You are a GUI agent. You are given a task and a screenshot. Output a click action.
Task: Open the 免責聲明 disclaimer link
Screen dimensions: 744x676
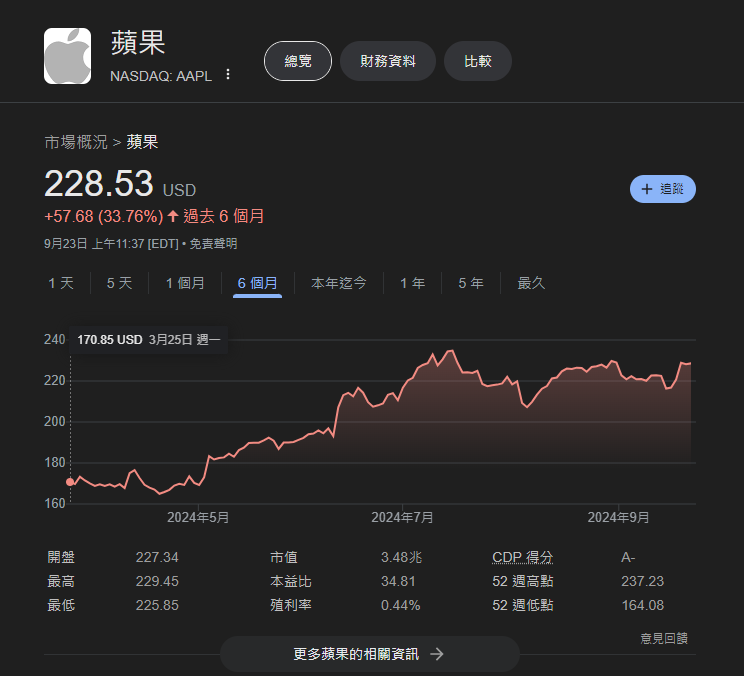pos(213,243)
